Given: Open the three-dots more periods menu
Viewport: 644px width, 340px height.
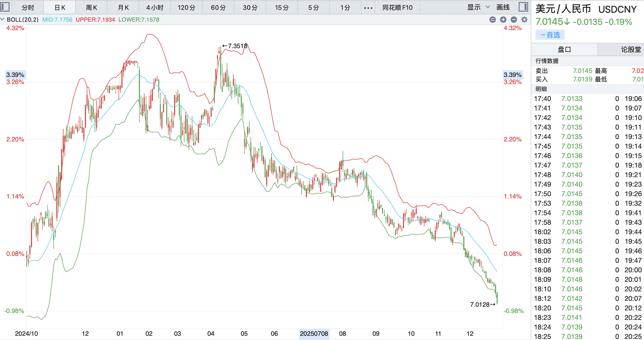Looking at the screenshot, I should click(368, 8).
